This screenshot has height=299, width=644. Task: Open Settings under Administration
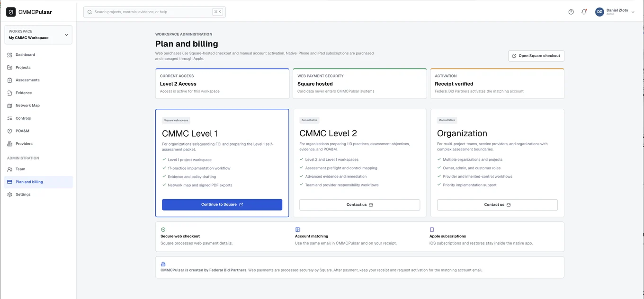(x=38, y=195)
